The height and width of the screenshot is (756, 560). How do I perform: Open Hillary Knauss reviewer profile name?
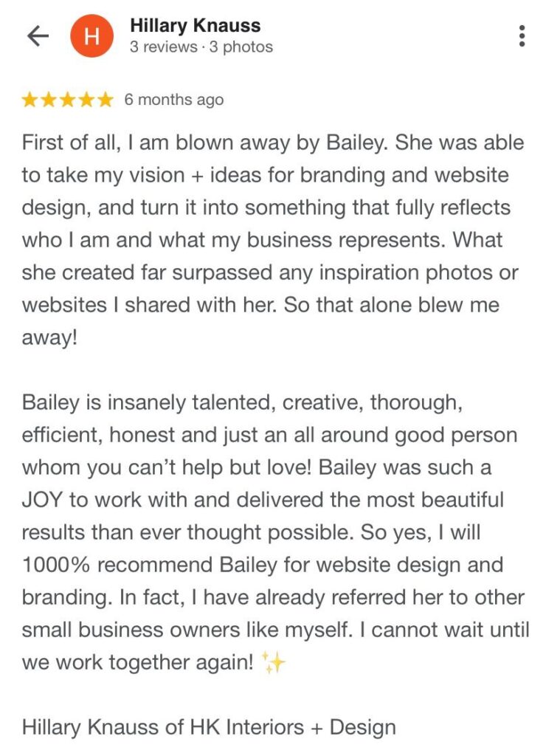[195, 26]
